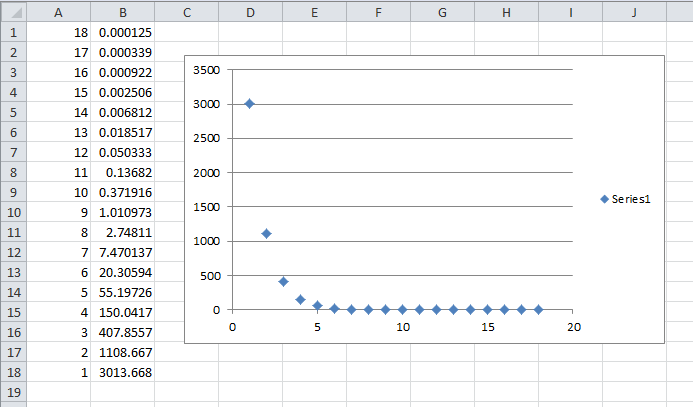
Task: Select column J header
Action: (x=634, y=12)
